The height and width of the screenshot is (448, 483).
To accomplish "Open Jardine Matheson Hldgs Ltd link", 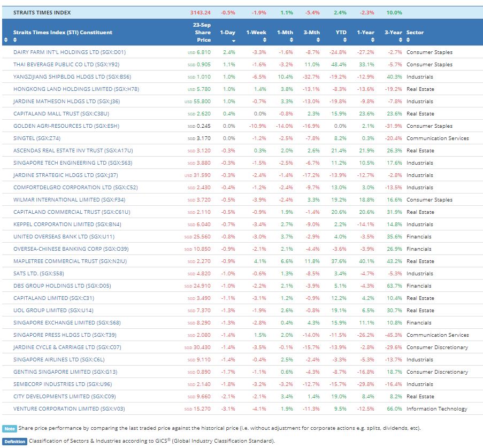I will point(66,101).
